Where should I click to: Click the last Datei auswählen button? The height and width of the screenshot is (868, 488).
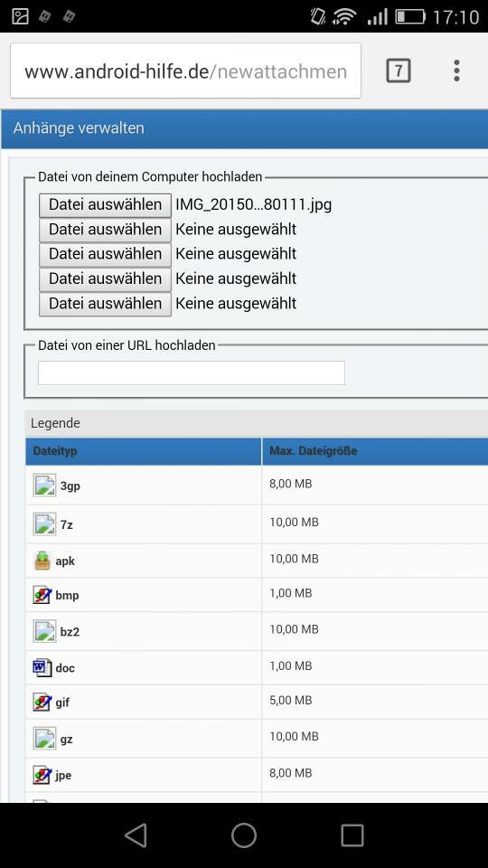105,304
